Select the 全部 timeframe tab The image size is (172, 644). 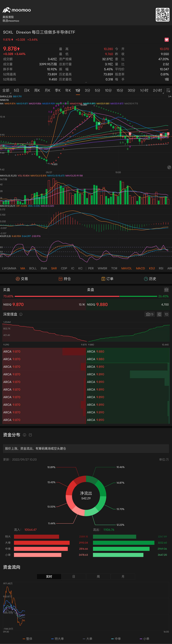coord(6,90)
